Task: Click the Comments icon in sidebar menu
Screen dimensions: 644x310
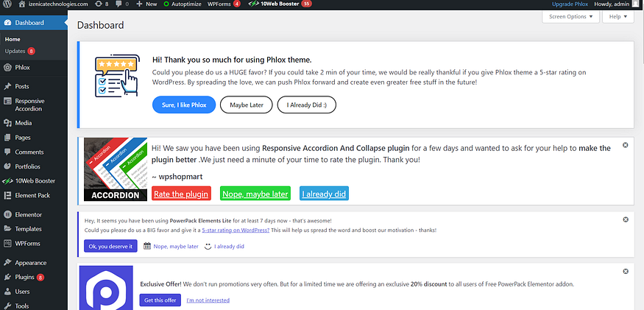Action: pyautogui.click(x=7, y=152)
